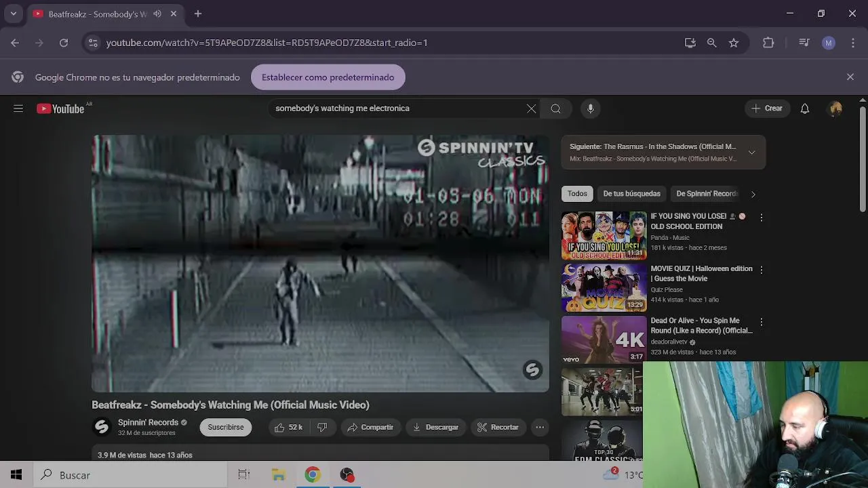Screen dimensions: 868x488
Task: Open the Dead Or Alive 4K thumbnail
Action: 604,340
